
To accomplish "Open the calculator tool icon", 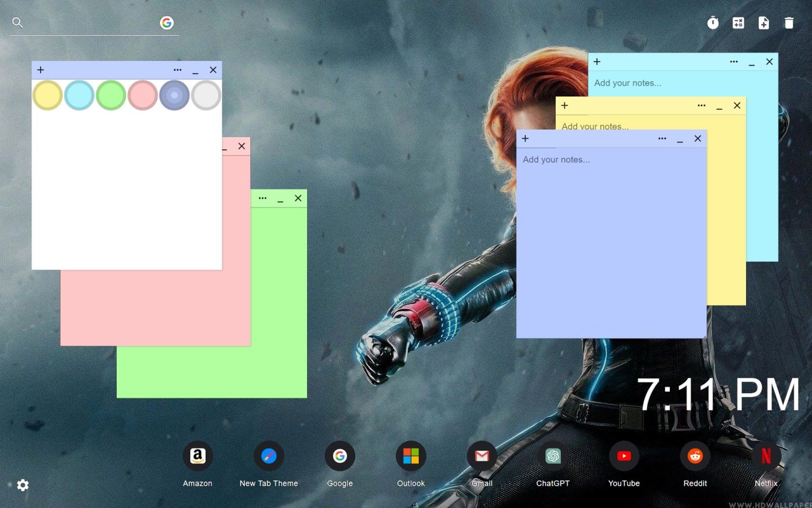I will [x=738, y=23].
